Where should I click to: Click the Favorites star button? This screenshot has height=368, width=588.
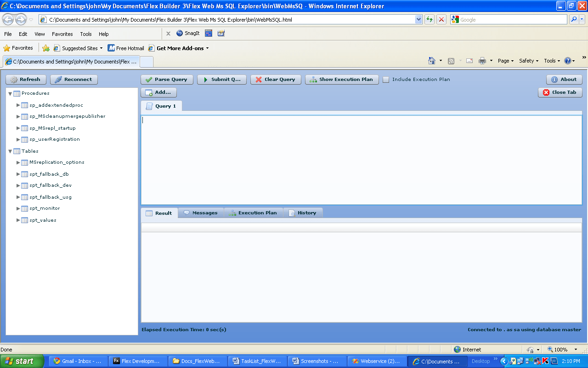pos(18,48)
